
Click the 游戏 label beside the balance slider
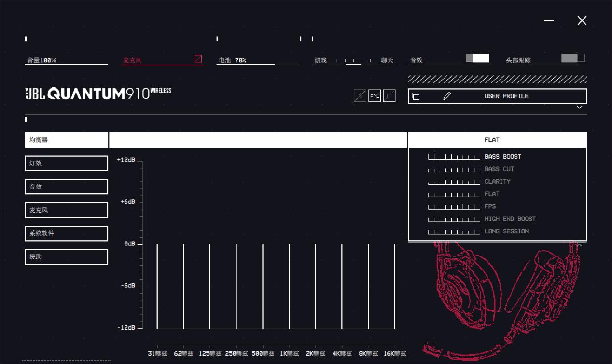(x=320, y=60)
